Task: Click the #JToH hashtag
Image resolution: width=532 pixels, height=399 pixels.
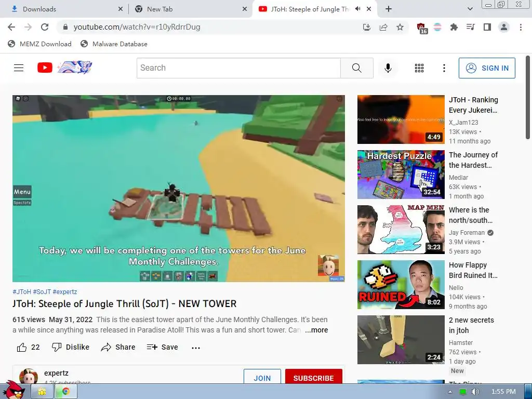Action: click(22, 292)
